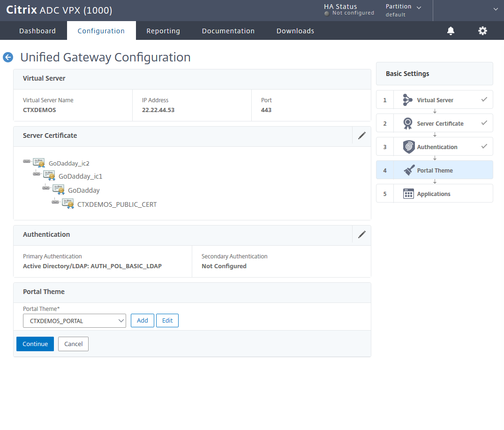This screenshot has width=504, height=430.
Task: Expand the user menu chevron at top right
Action: (496, 9)
